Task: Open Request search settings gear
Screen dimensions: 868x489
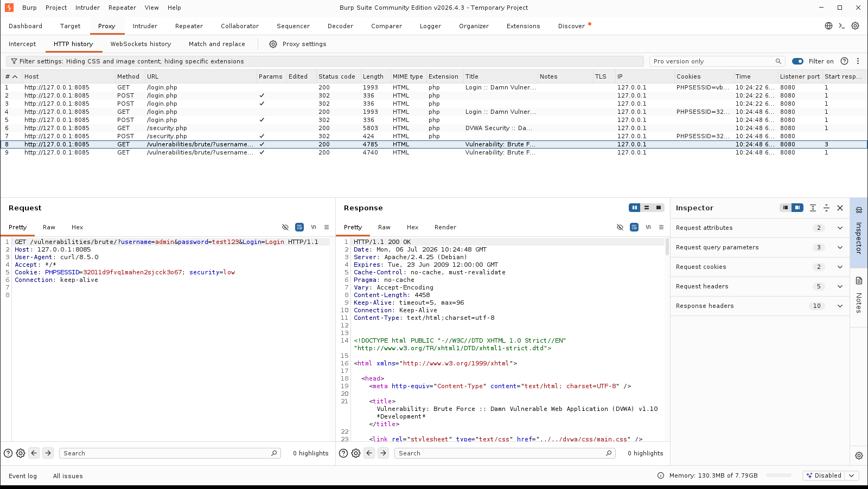Action: pos(21,453)
